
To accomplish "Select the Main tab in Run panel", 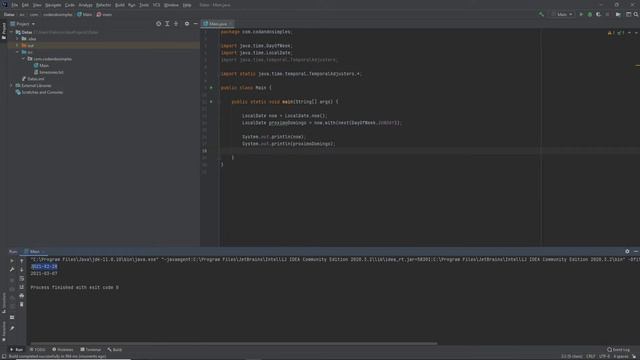I will tap(34, 251).
